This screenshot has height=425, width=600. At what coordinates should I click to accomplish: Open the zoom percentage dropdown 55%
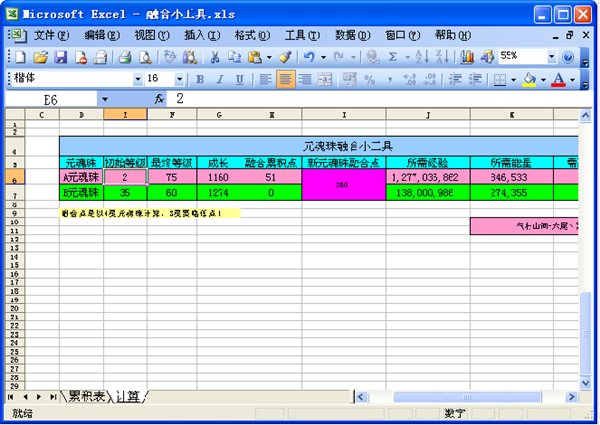[551, 57]
